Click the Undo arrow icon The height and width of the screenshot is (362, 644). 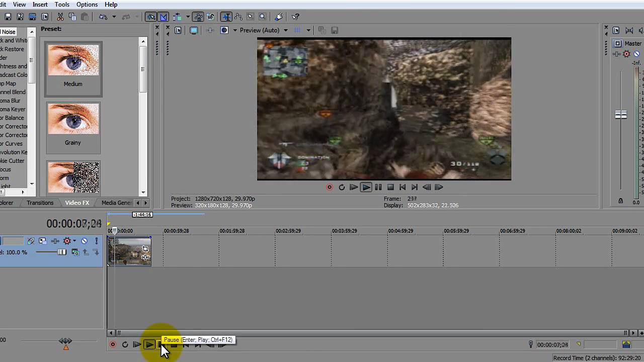click(x=103, y=17)
